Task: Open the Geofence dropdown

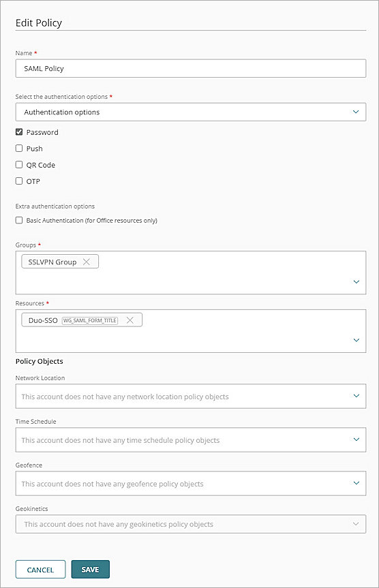Action: (191, 483)
